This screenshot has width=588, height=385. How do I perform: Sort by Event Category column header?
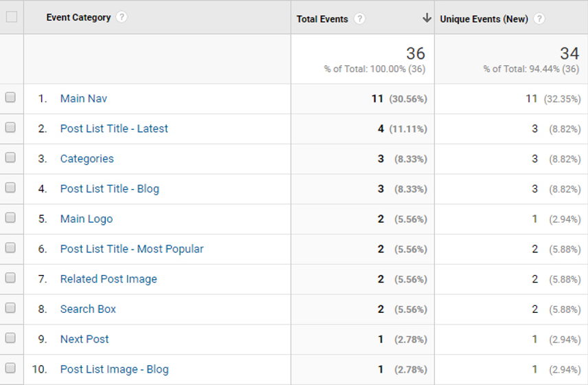pos(78,18)
